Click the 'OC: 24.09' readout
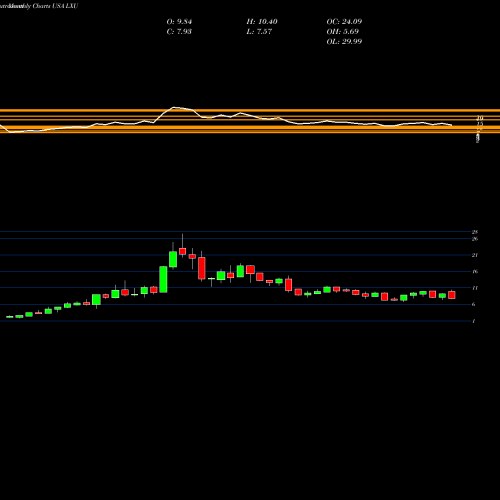The height and width of the screenshot is (500, 500). [x=344, y=22]
